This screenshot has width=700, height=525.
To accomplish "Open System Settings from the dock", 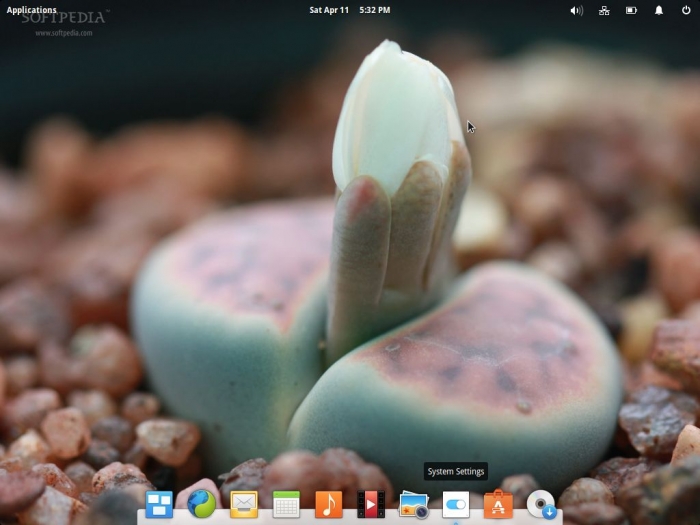I will click(x=456, y=504).
